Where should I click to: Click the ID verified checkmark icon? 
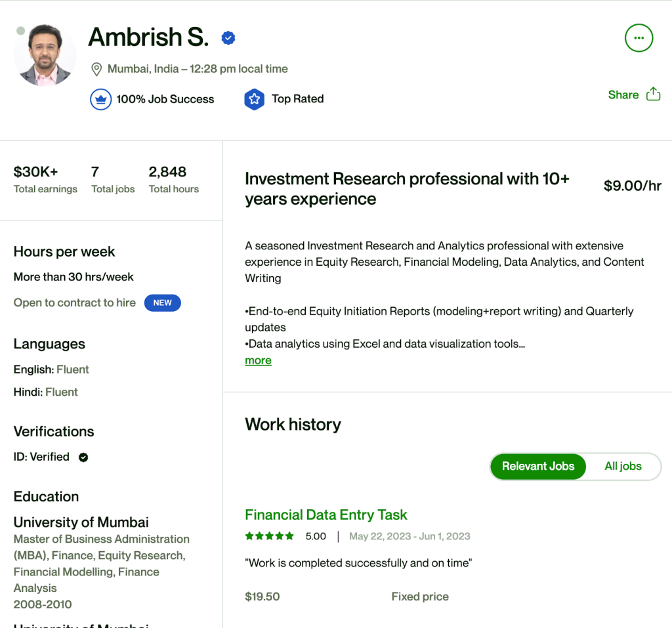pos(83,457)
